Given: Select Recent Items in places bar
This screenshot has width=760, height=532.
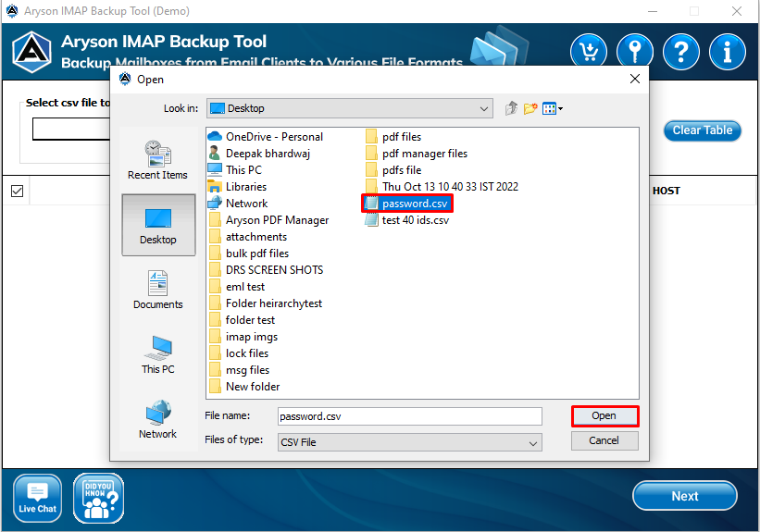Looking at the screenshot, I should click(x=157, y=160).
